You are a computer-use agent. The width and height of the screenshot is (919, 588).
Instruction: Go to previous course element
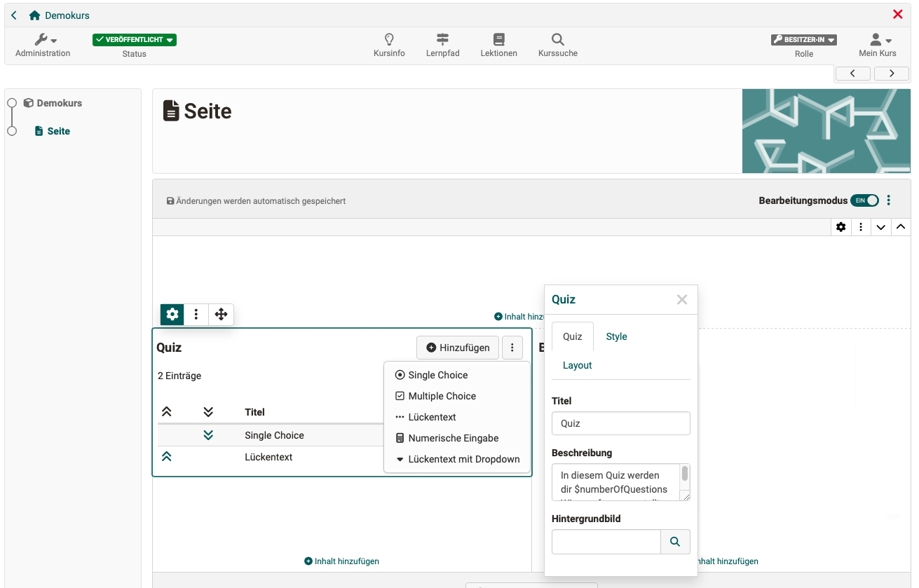[852, 73]
